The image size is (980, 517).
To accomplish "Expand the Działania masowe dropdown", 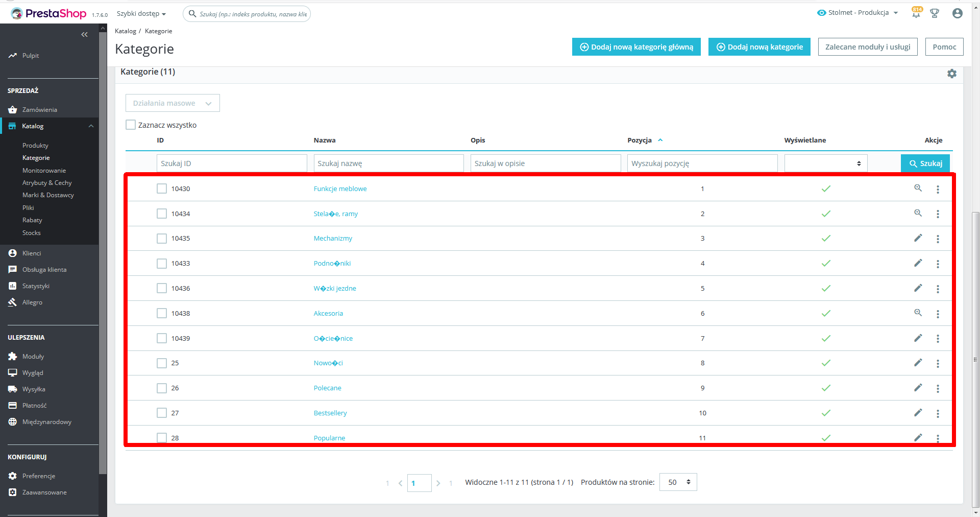I will (x=173, y=103).
